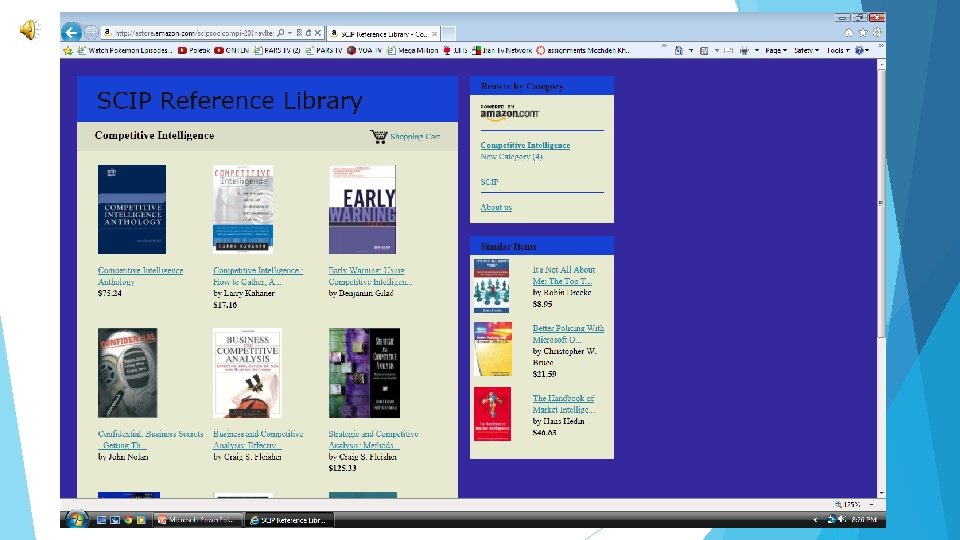Click the red Handbook book cover thumbnail

pyautogui.click(x=492, y=414)
